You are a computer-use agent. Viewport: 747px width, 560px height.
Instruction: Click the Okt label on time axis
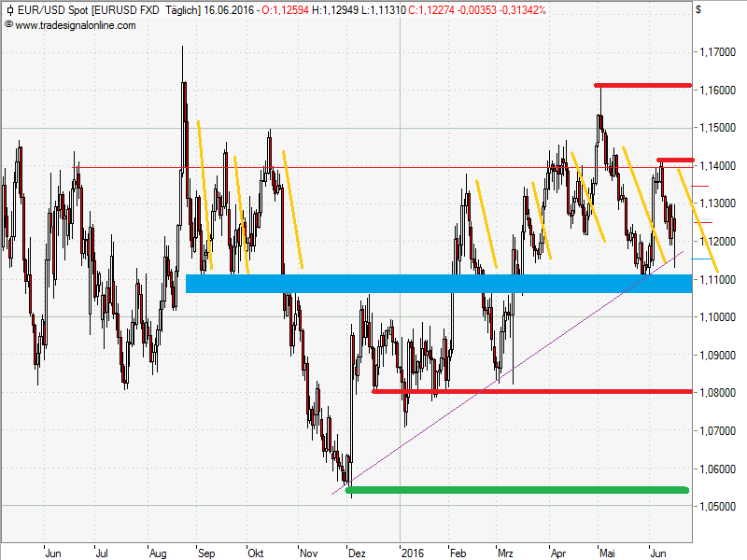[255, 553]
